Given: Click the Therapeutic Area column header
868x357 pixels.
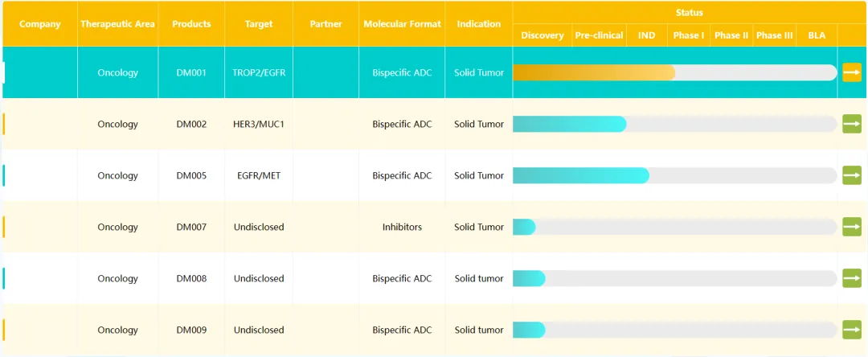Looking at the screenshot, I should click(x=117, y=24).
